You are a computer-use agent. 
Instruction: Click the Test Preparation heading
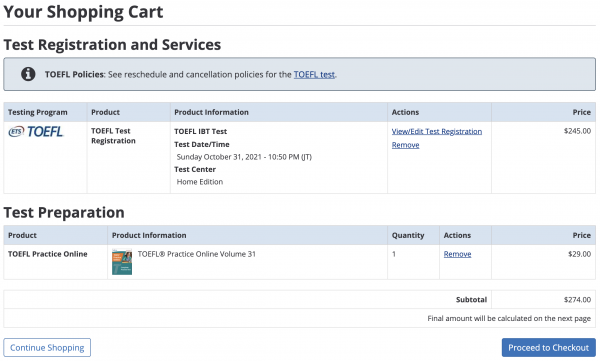coord(64,212)
